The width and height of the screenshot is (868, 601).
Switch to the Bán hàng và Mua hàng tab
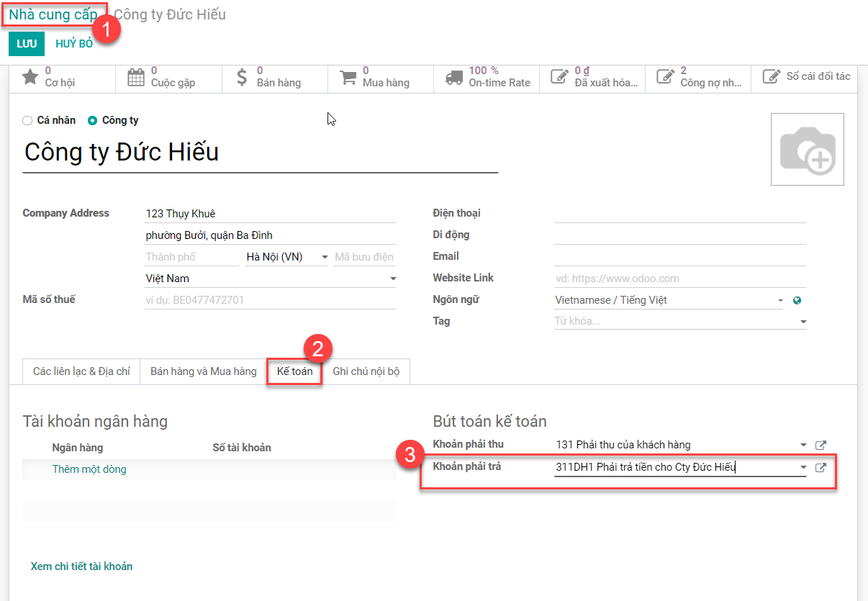pyautogui.click(x=203, y=371)
